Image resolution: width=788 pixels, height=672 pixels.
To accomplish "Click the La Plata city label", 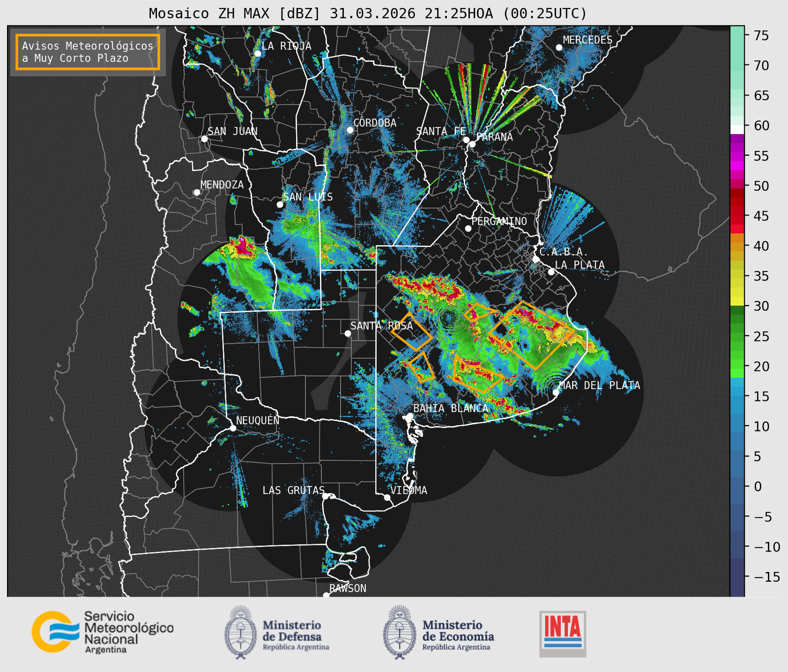I will 580,265.
